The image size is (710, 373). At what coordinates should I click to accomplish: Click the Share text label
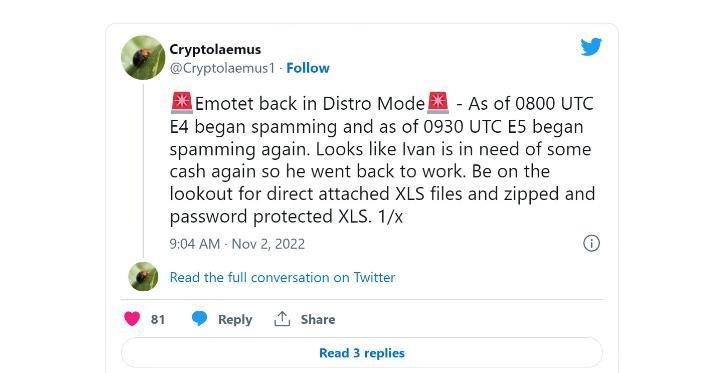tap(318, 320)
